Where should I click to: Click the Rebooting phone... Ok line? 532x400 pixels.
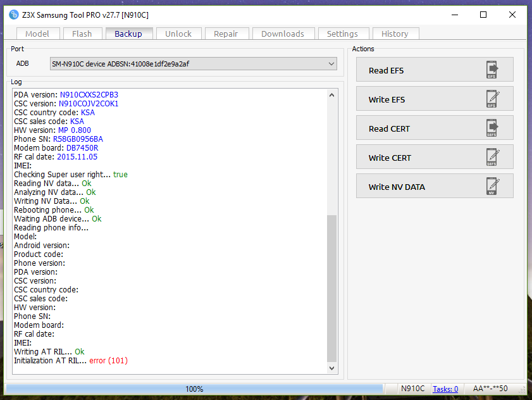pos(54,210)
